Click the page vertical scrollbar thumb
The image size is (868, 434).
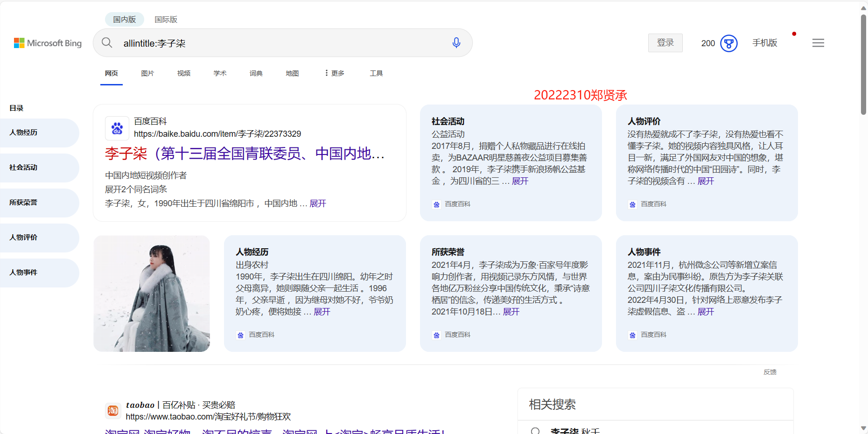click(x=863, y=64)
